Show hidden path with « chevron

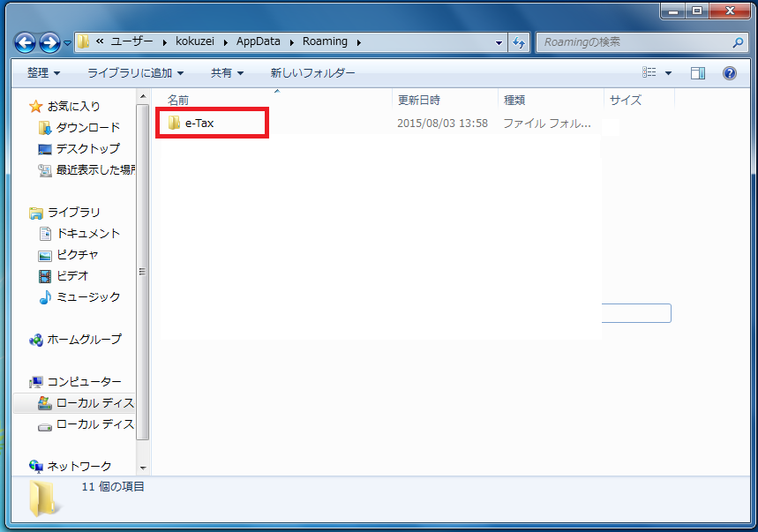(100, 41)
